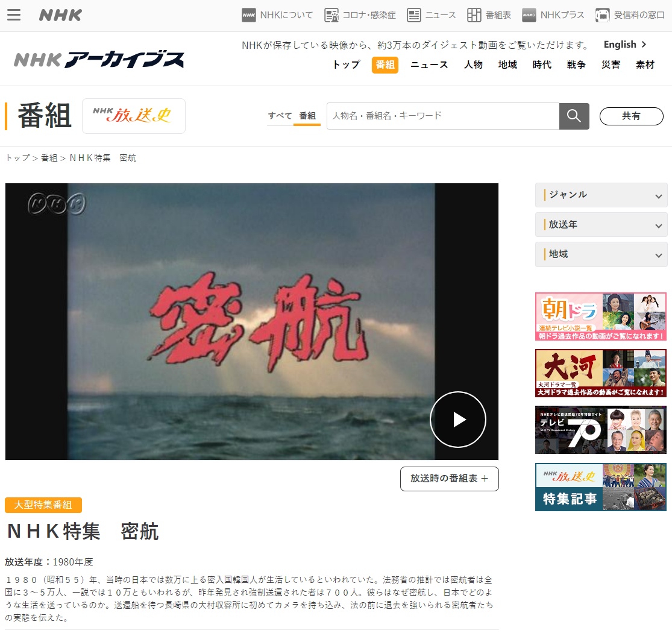Image resolution: width=672 pixels, height=639 pixels.
Task: Click the コロナ・感染症 text link
Action: [x=369, y=15]
